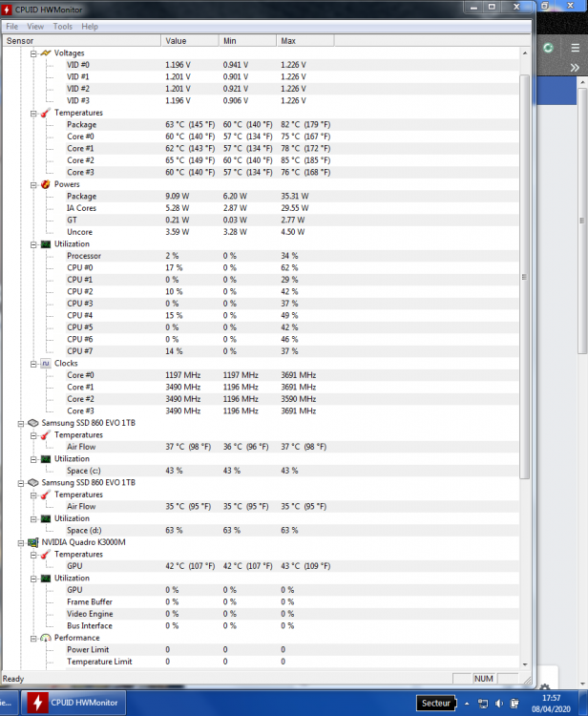Show hidden tray icons arrow
The height and width of the screenshot is (716, 588).
pos(467,704)
